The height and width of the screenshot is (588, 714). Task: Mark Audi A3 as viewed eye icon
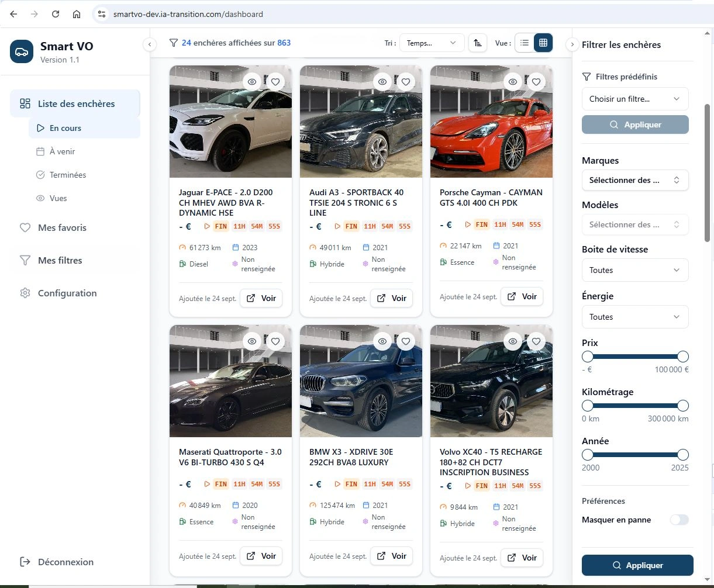382,82
